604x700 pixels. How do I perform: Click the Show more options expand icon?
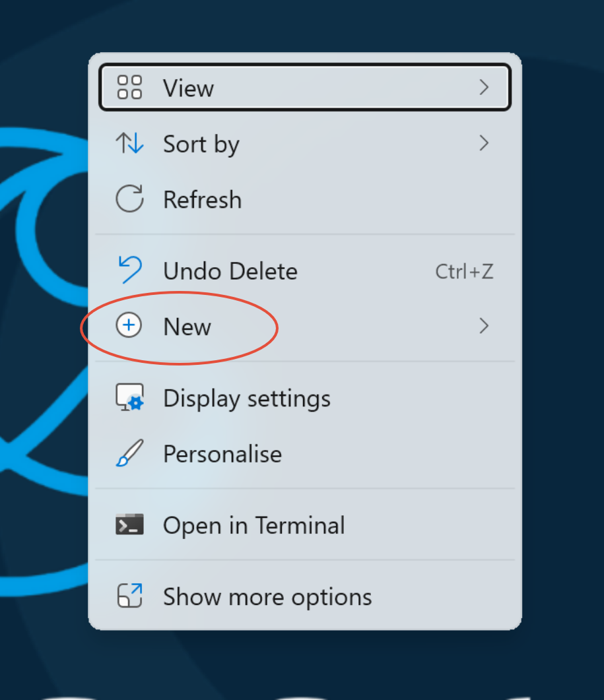129,596
